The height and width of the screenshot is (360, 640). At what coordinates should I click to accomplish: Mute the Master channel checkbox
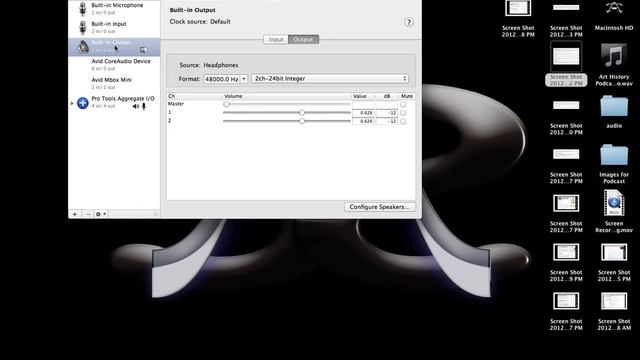[x=403, y=104]
